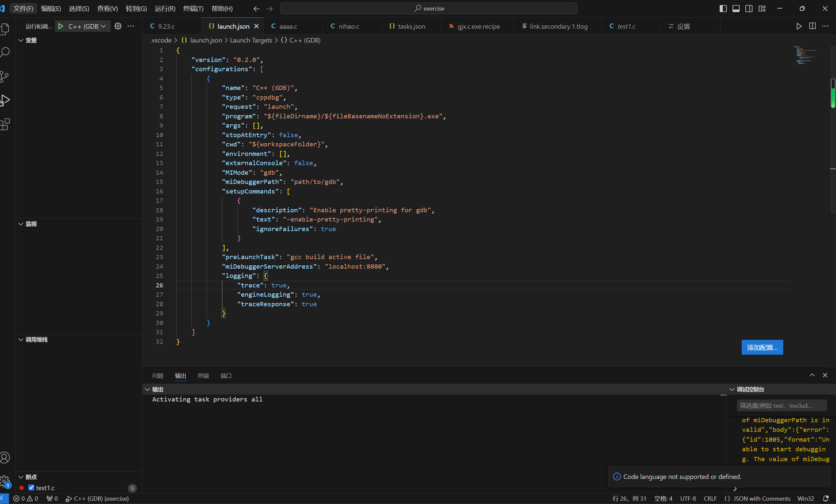Open launch.json via gear icon
The height and width of the screenshot is (504, 836).
pyautogui.click(x=118, y=26)
